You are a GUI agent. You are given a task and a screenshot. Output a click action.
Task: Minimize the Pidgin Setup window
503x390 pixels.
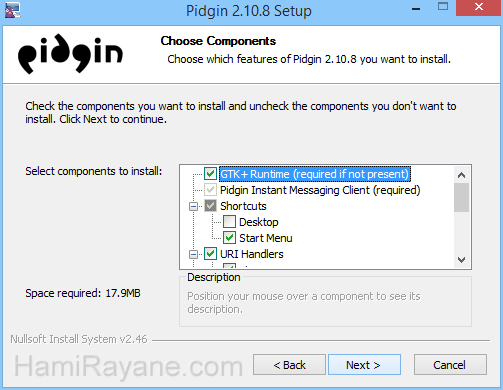pos(416,8)
